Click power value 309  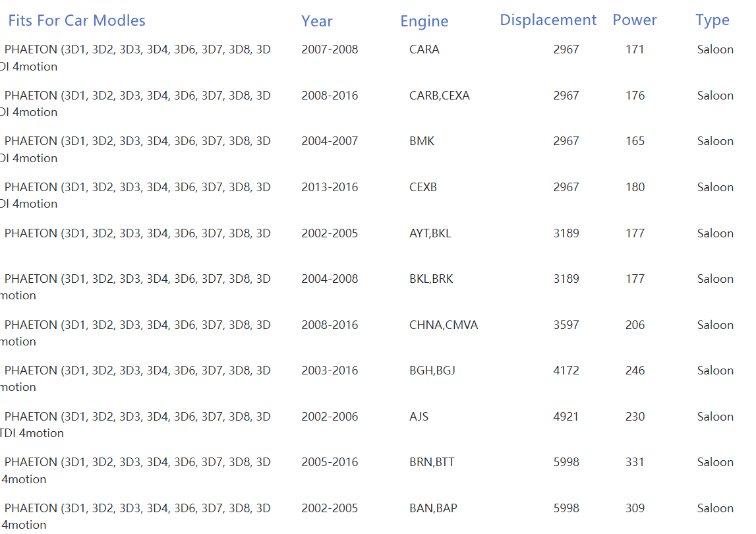tap(635, 508)
